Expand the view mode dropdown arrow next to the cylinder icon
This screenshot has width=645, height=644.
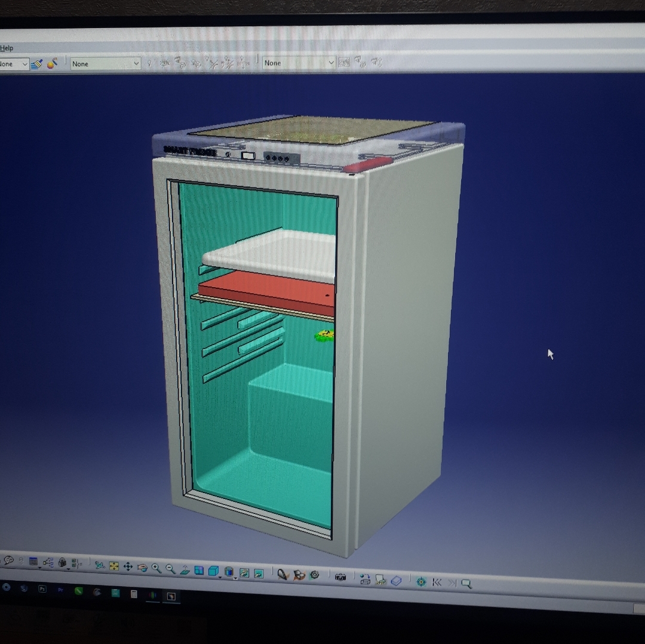[x=235, y=578]
